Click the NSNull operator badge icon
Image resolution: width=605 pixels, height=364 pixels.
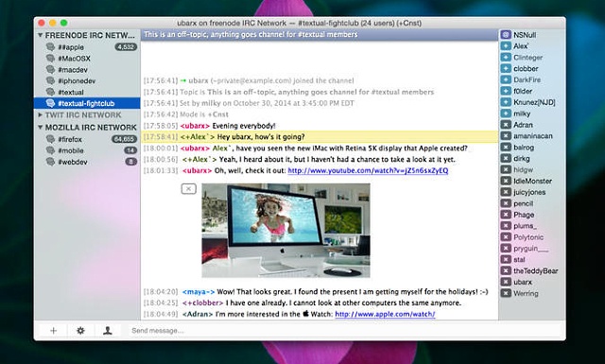[506, 35]
